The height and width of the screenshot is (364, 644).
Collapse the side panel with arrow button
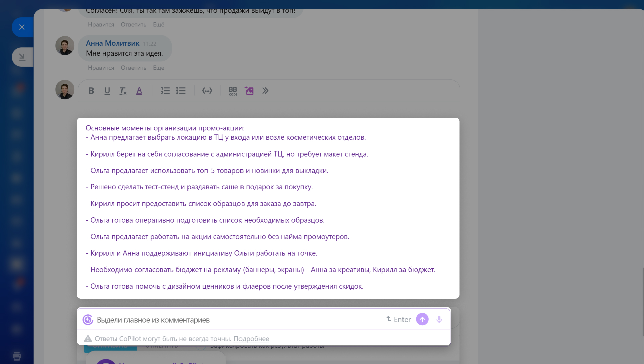coord(22,57)
